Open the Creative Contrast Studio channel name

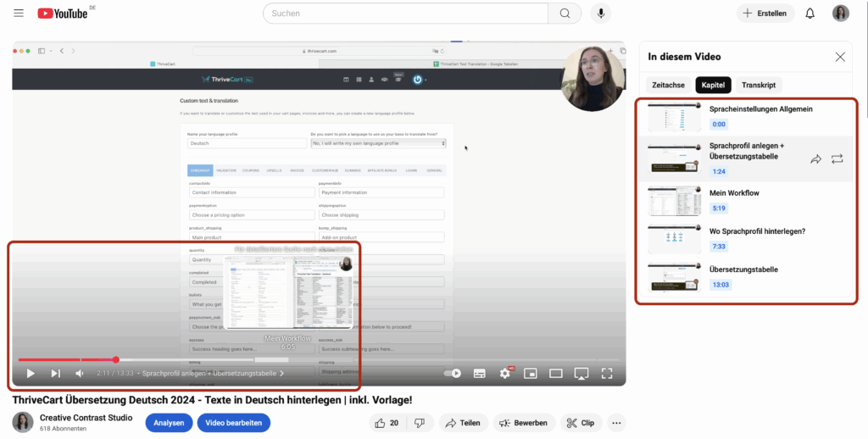pyautogui.click(x=86, y=418)
